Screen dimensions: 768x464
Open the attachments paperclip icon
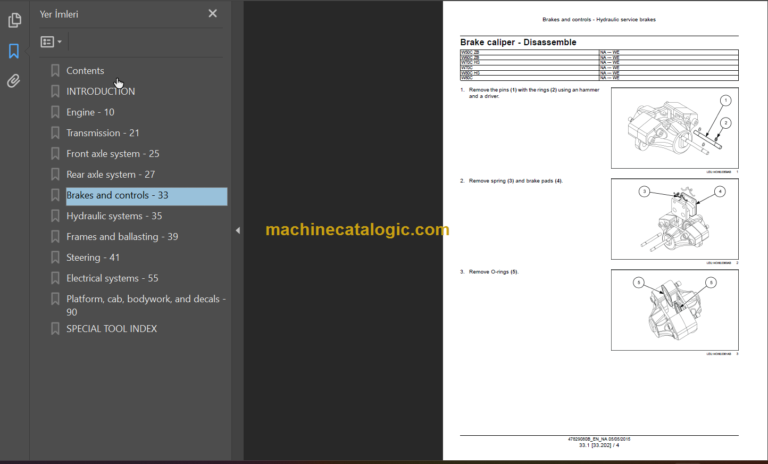pyautogui.click(x=14, y=81)
